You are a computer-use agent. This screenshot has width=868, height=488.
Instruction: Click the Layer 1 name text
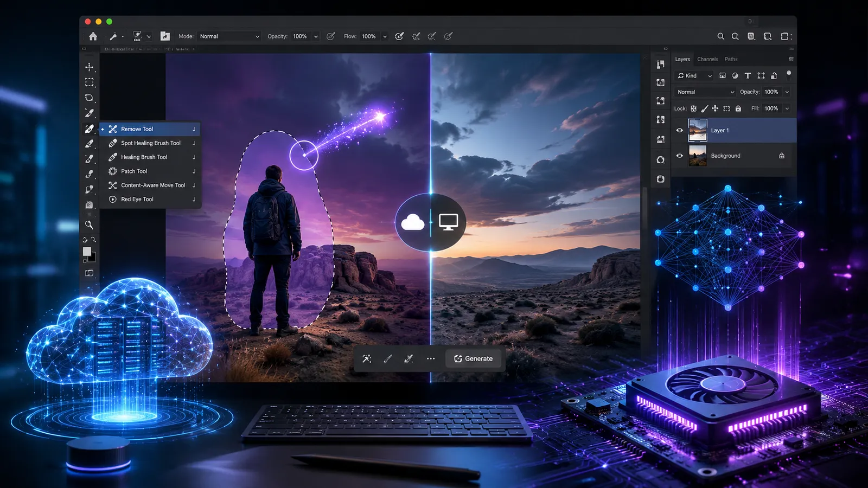click(x=720, y=131)
